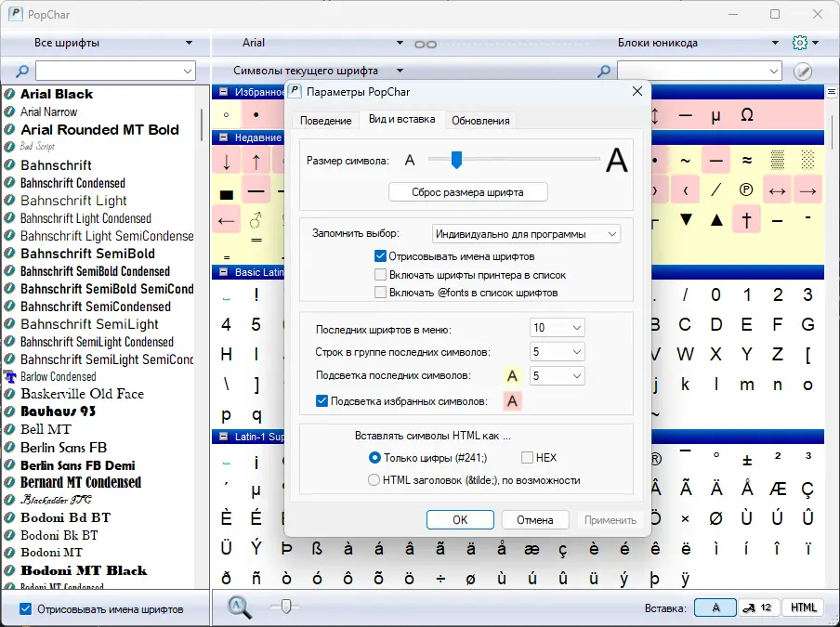
Task: Click the round pencil edit icon
Action: point(802,71)
